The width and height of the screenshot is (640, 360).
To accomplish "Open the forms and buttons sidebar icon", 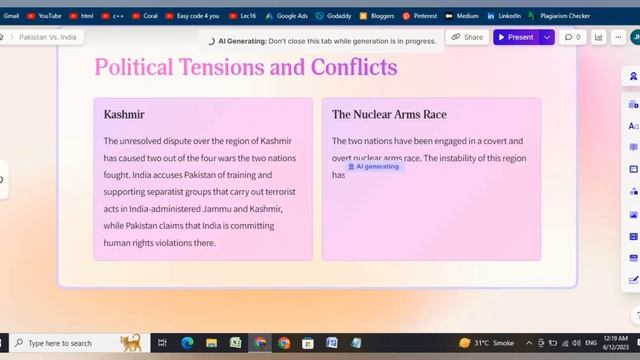I will (x=633, y=280).
